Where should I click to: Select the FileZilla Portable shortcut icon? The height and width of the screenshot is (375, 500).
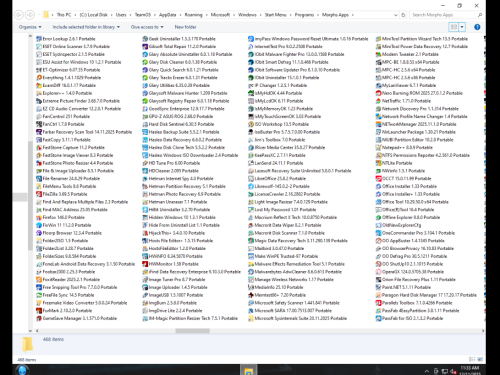(x=39, y=194)
